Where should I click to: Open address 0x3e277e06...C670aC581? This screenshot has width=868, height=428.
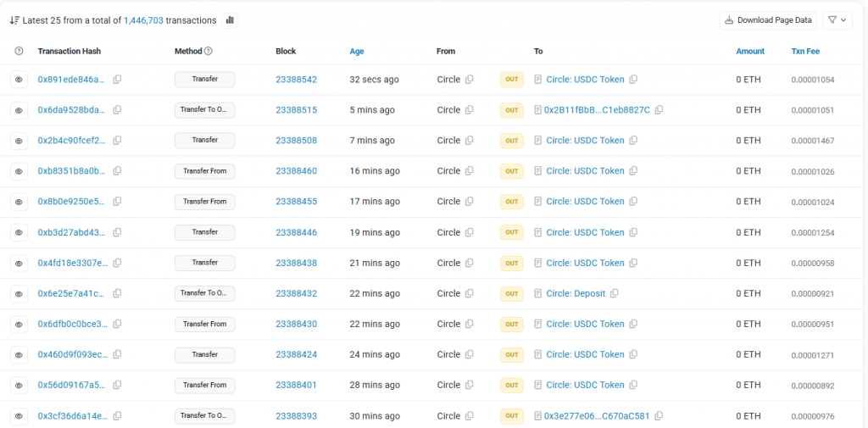pos(597,416)
